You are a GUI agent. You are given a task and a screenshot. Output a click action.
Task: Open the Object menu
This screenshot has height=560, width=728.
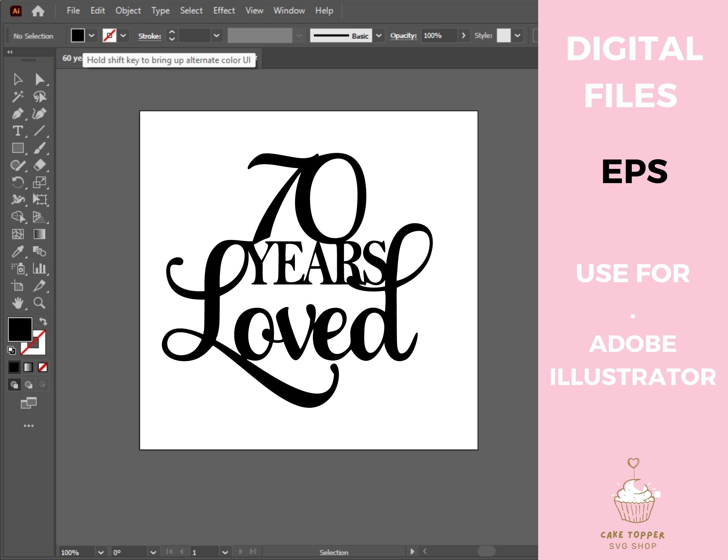tap(128, 10)
